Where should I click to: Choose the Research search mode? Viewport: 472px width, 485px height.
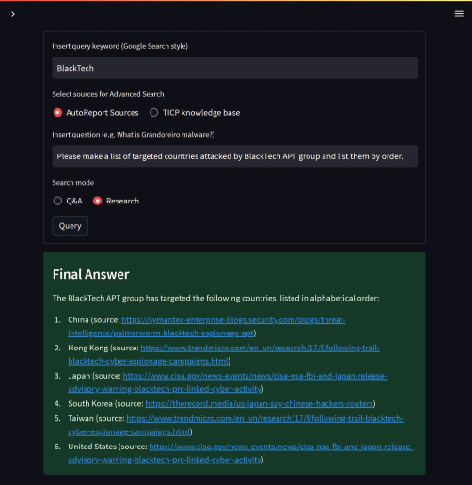click(116, 201)
